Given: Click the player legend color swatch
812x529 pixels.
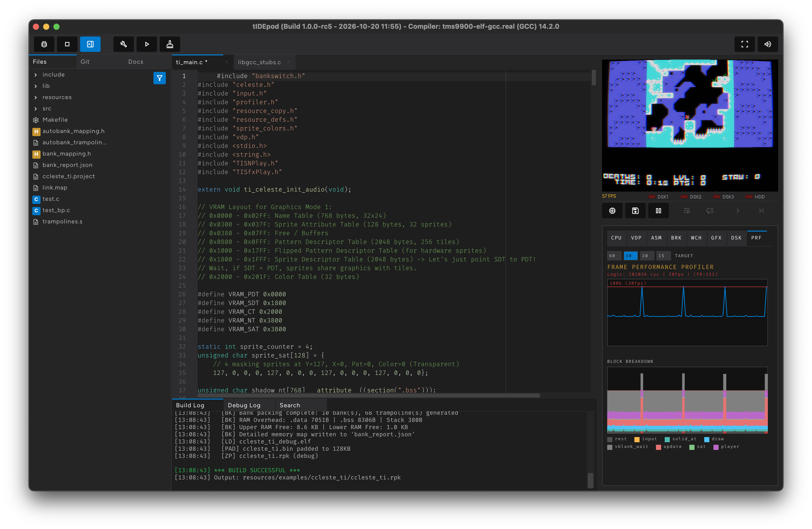Looking at the screenshot, I should point(716,447).
